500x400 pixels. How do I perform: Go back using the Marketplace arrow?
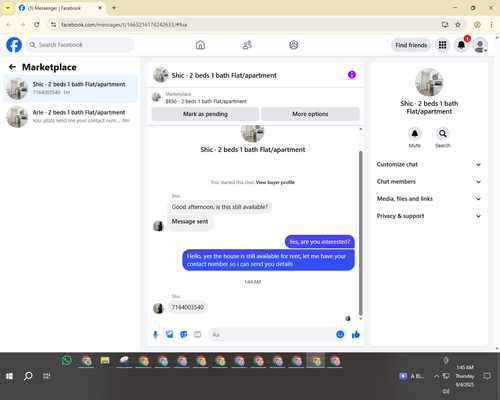[12, 67]
